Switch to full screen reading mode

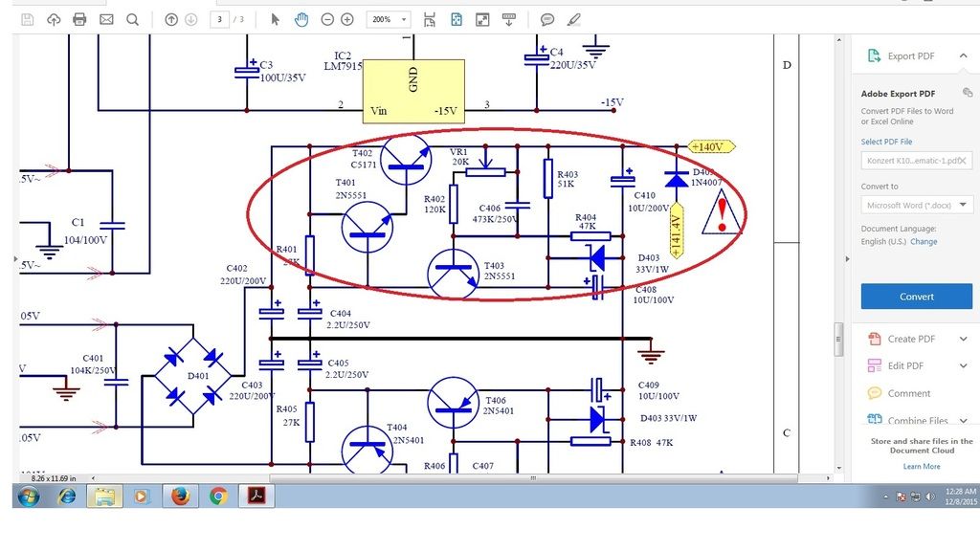point(482,20)
